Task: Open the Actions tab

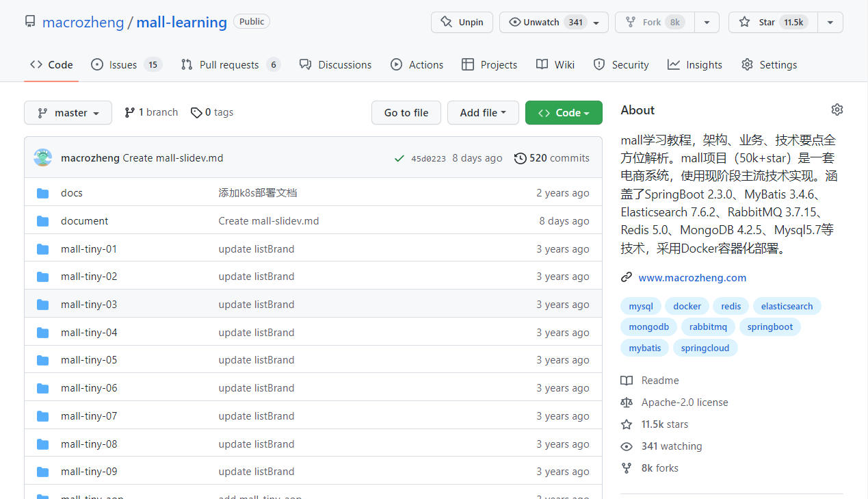Action: click(417, 65)
